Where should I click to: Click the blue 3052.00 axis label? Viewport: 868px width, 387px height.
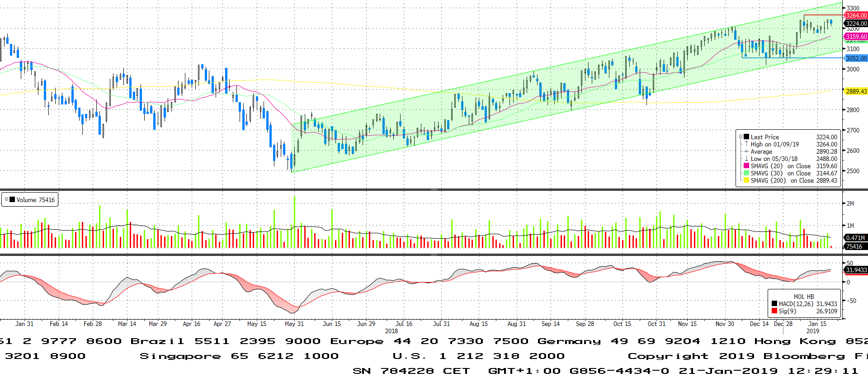(856, 58)
